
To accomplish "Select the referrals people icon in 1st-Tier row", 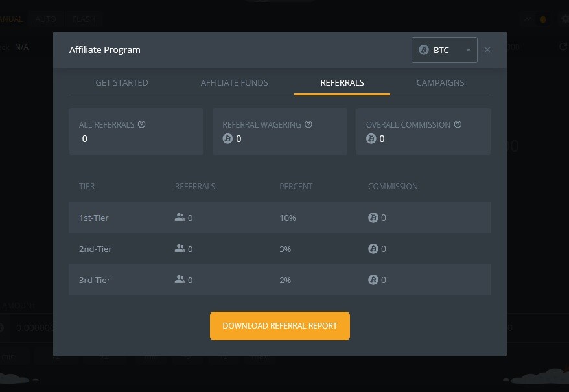I will pos(180,218).
